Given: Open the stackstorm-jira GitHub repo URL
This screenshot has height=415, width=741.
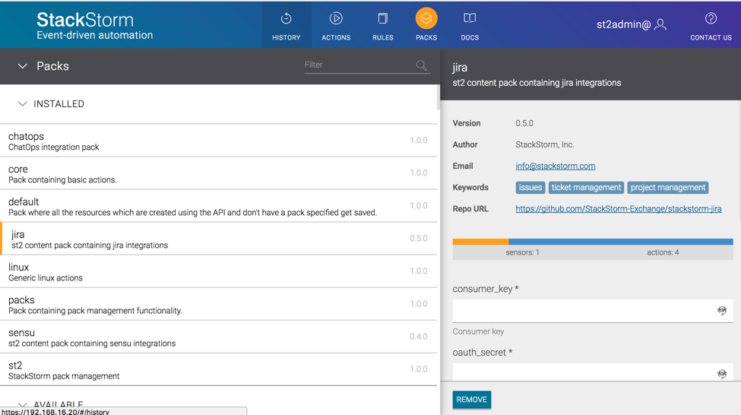Looking at the screenshot, I should point(618,209).
